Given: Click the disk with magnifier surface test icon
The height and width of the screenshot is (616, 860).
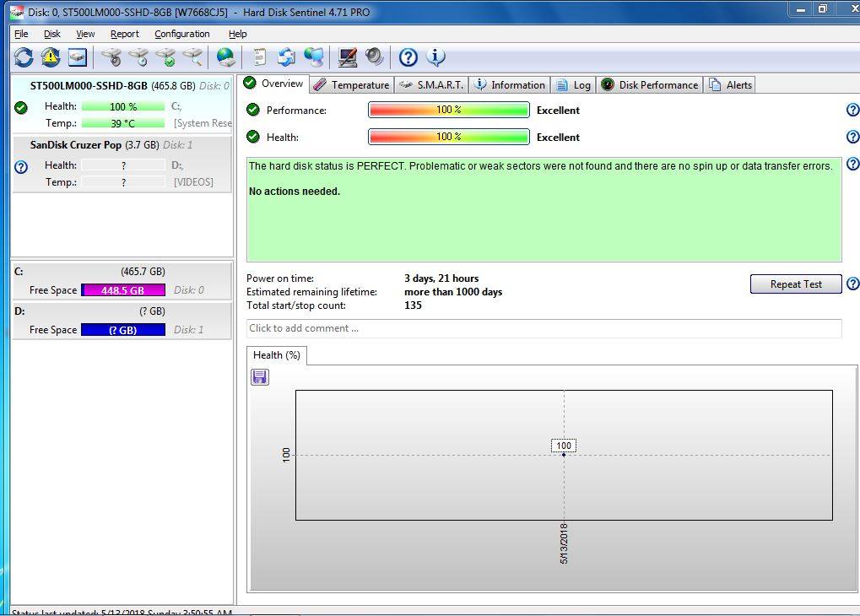Looking at the screenshot, I should pos(192,57).
